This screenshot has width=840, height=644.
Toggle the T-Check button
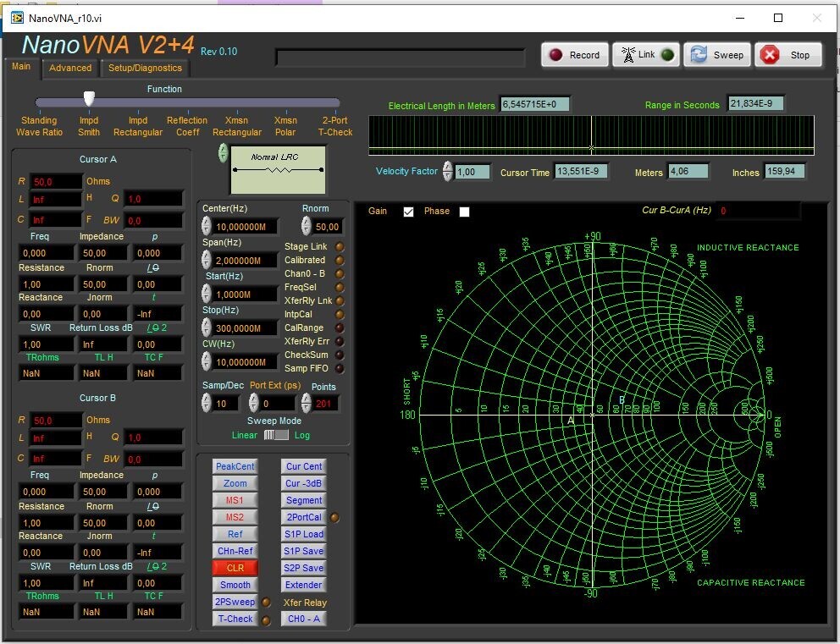pyautogui.click(x=235, y=619)
